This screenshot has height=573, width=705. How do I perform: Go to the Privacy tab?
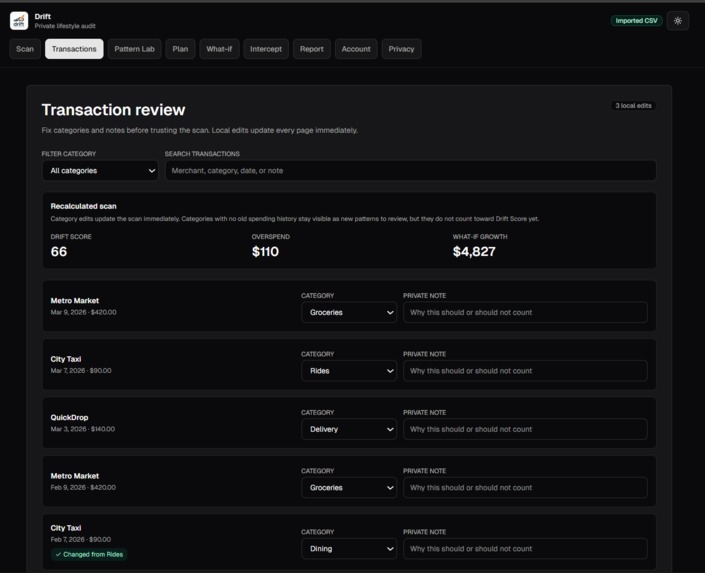402,49
